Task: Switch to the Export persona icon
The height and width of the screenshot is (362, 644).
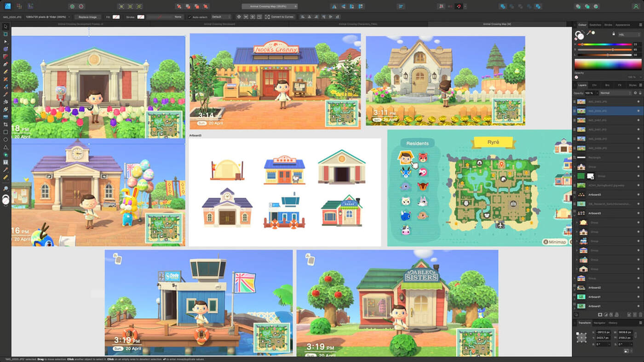Action: [x=30, y=6]
